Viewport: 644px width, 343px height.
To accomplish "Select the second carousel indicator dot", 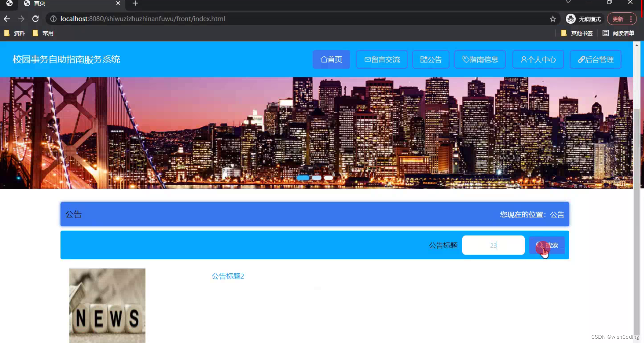I will coord(316,178).
